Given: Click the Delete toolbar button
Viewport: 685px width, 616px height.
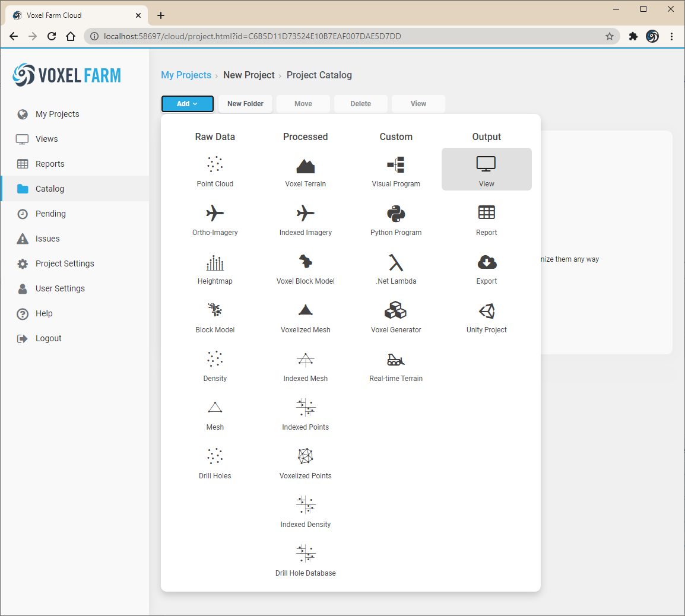Looking at the screenshot, I should [x=360, y=103].
